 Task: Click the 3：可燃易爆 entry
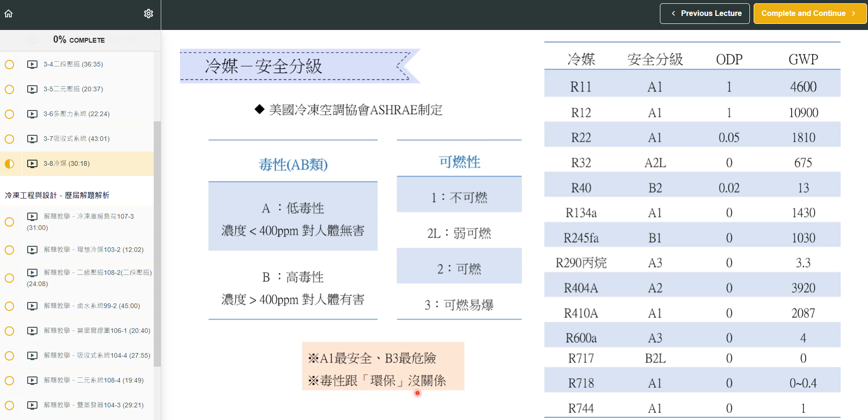(x=459, y=305)
